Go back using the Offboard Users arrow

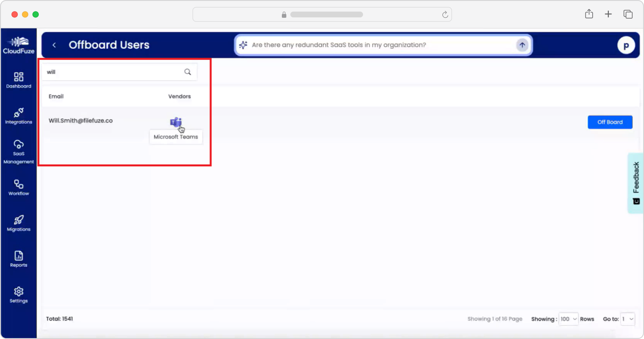[54, 45]
